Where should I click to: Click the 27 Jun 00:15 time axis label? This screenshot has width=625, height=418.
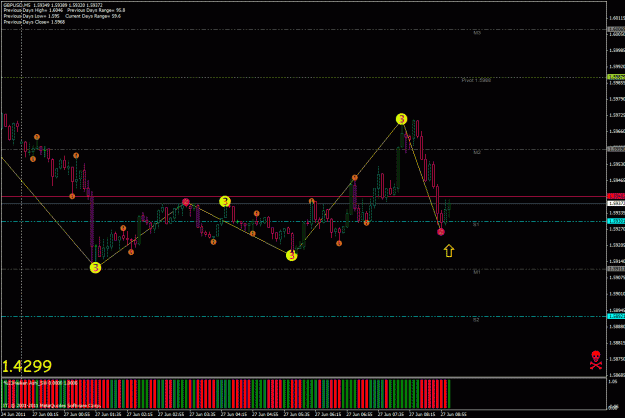tap(45, 414)
